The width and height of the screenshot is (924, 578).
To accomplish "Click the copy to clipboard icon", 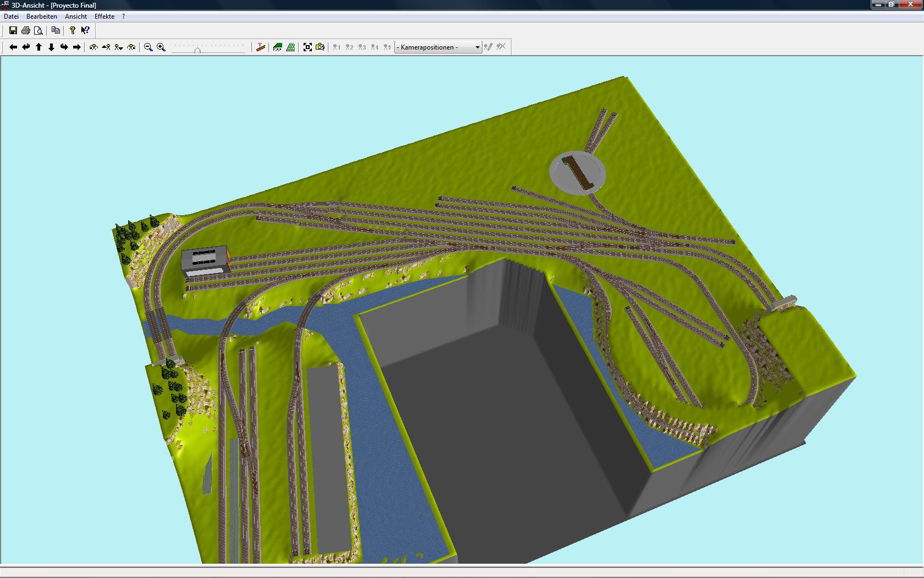I will point(56,31).
